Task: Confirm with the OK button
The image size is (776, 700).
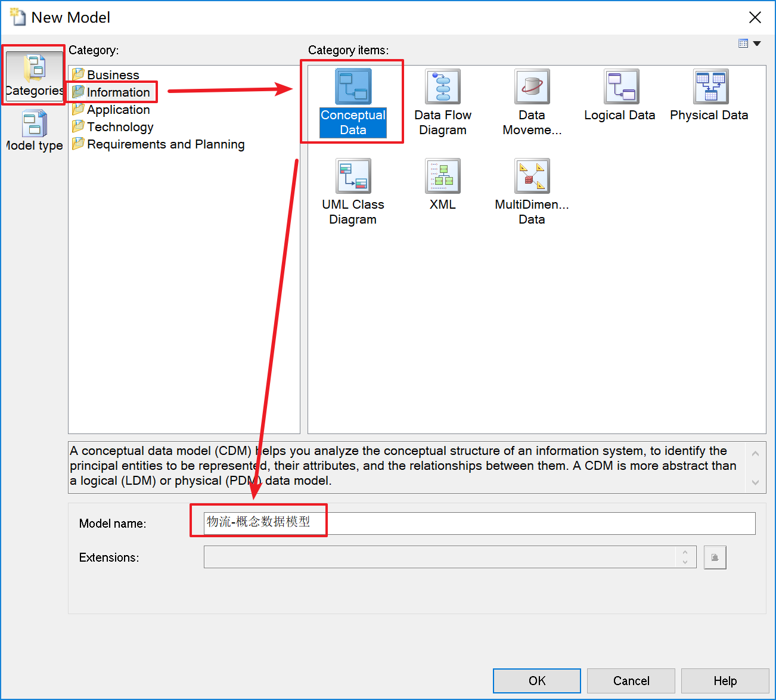Action: point(537,681)
